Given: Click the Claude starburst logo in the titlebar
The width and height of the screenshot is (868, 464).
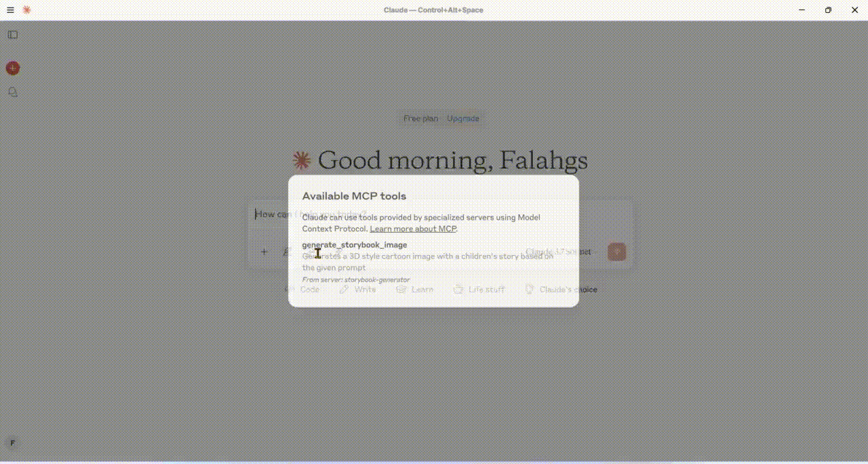Looking at the screenshot, I should tap(26, 9).
